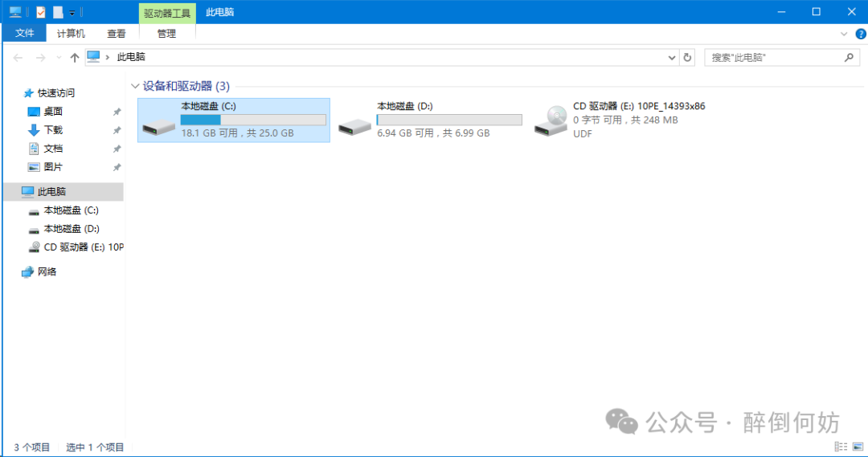
Task: Click the New Folder icon in title bar
Action: click(57, 12)
